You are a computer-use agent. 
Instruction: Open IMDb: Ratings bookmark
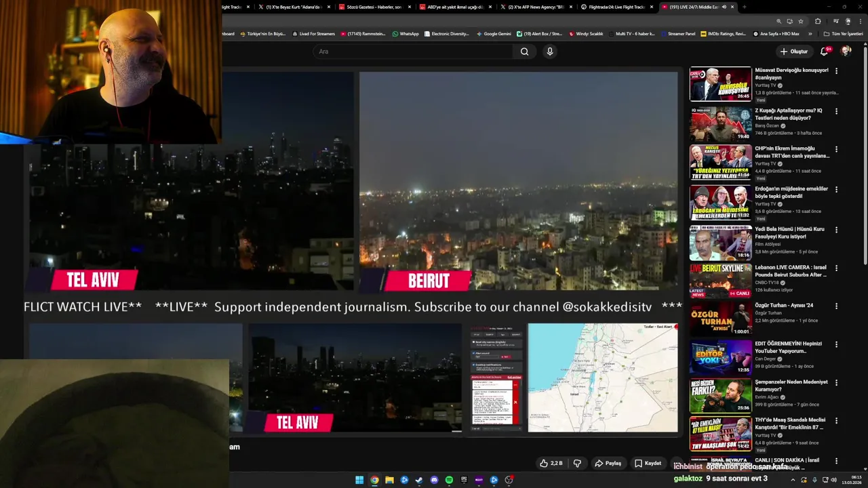tap(724, 34)
